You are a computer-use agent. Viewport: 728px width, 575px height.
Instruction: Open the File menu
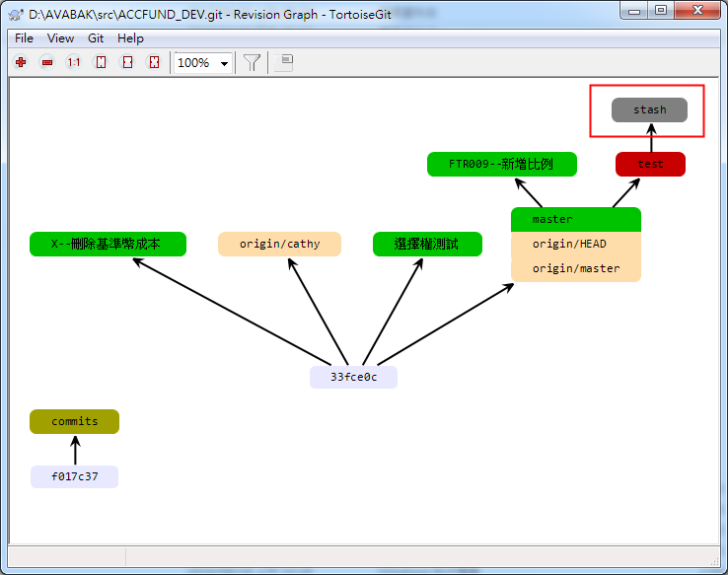pos(24,38)
